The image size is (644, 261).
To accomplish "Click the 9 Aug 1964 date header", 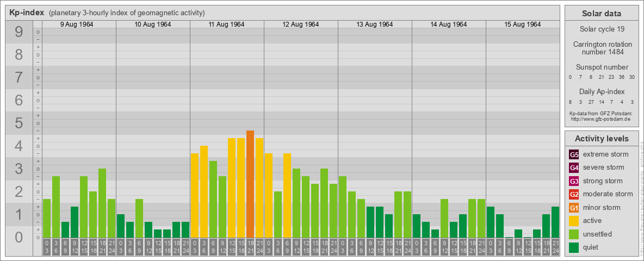I will 77,24.
